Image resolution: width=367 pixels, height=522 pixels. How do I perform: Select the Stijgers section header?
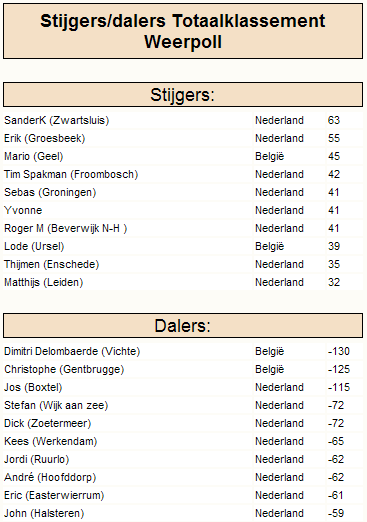(x=183, y=95)
